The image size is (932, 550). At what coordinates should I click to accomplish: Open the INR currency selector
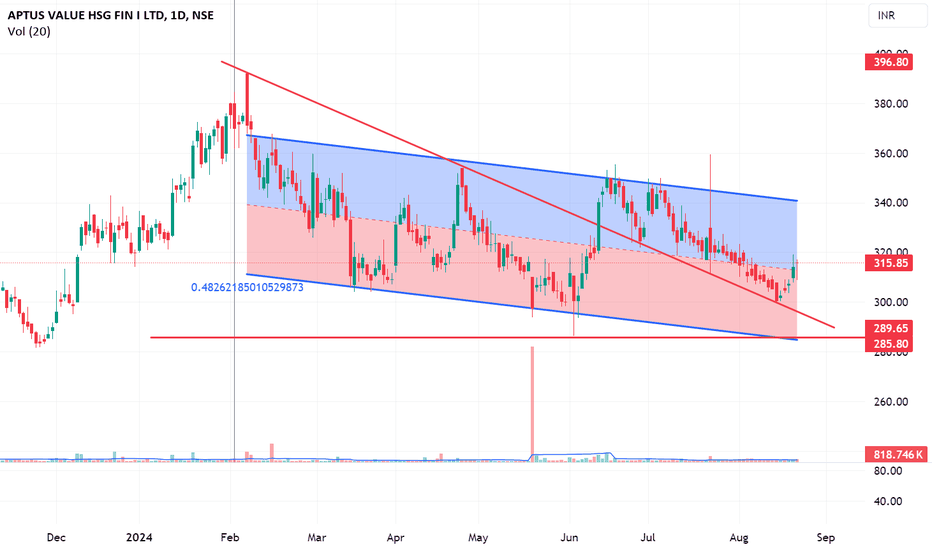point(896,15)
